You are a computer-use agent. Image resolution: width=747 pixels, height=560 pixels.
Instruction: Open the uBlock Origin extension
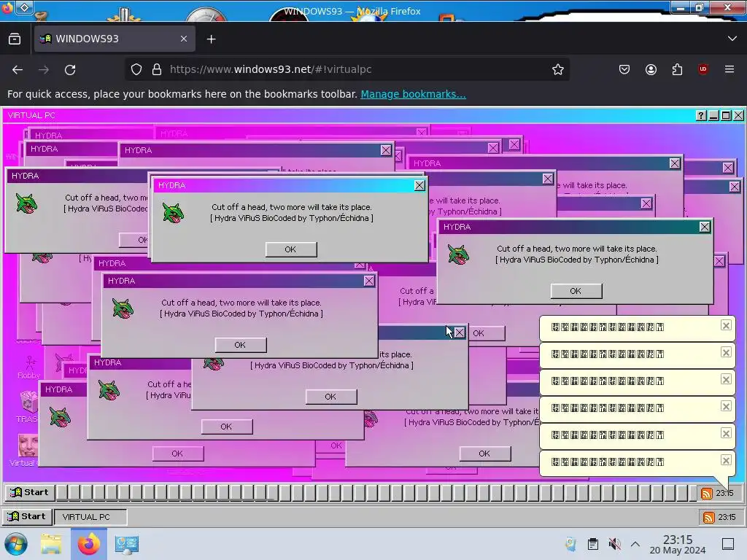pos(703,69)
